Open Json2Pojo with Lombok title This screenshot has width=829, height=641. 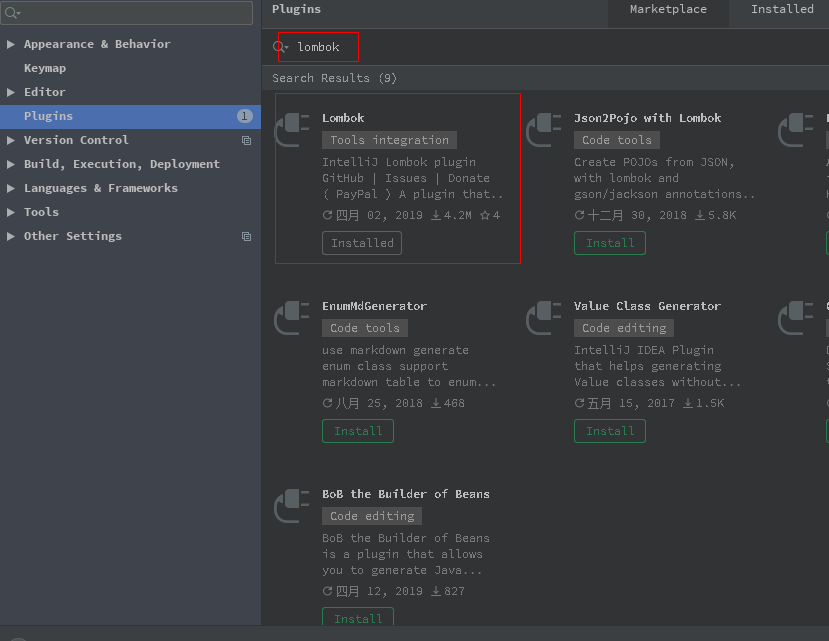[x=648, y=118]
